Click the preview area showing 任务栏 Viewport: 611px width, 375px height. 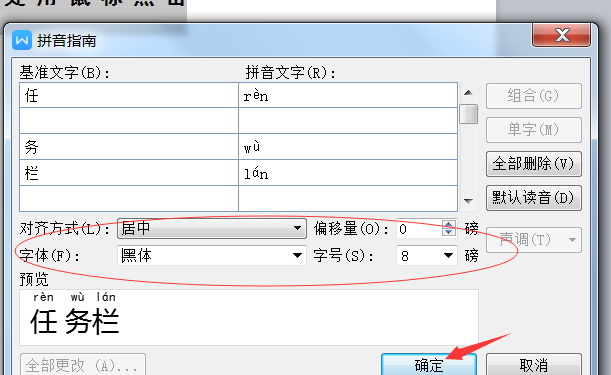click(249, 317)
